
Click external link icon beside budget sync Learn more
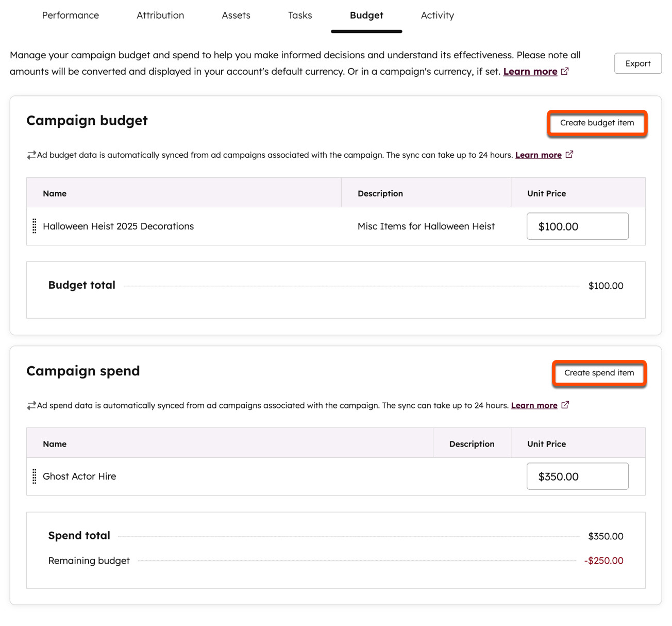(569, 153)
